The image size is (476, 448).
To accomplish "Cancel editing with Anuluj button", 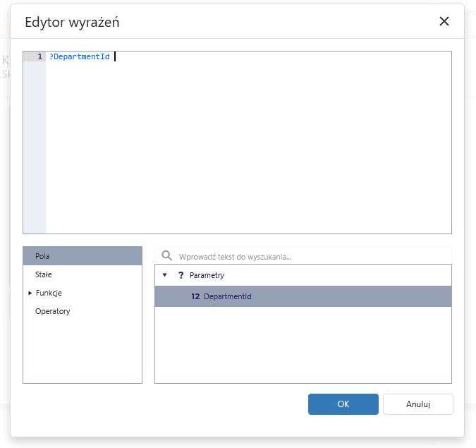I will pos(417,404).
